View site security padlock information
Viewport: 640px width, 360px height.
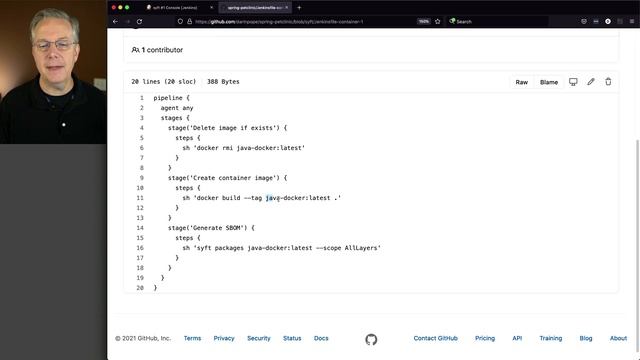click(x=189, y=21)
